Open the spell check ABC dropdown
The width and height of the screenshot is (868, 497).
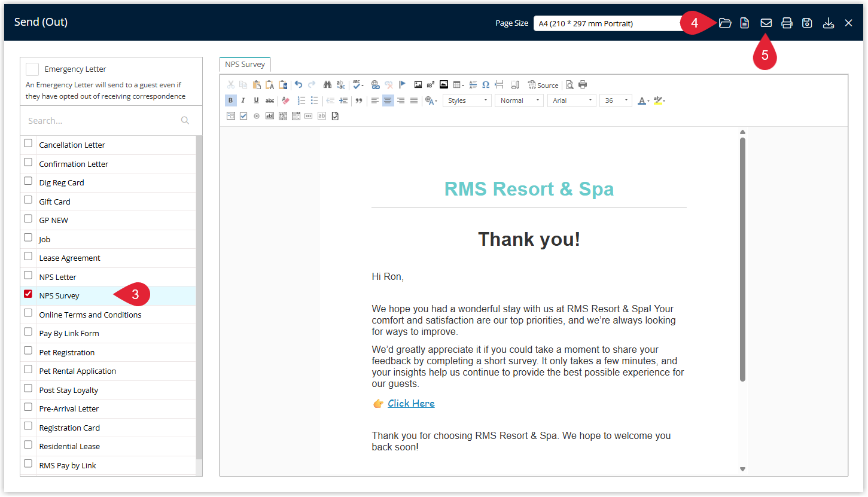[x=358, y=84]
